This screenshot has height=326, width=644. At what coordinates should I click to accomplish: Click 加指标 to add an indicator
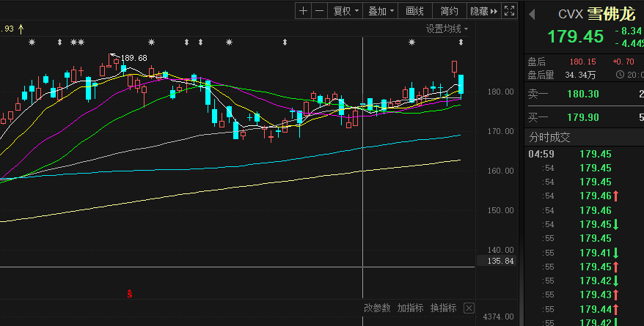410,308
